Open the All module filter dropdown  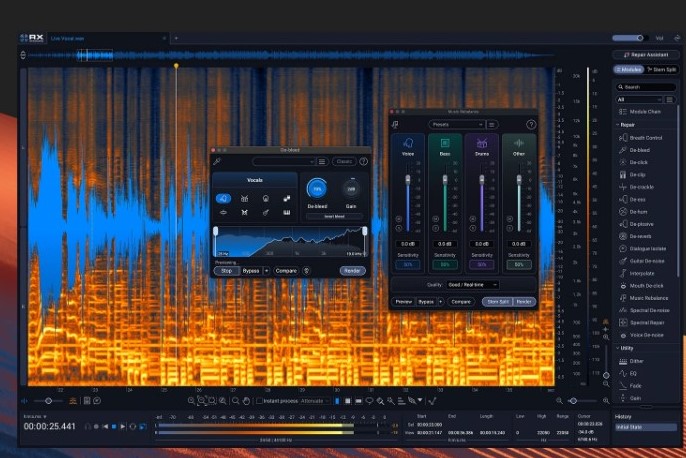coord(639,100)
